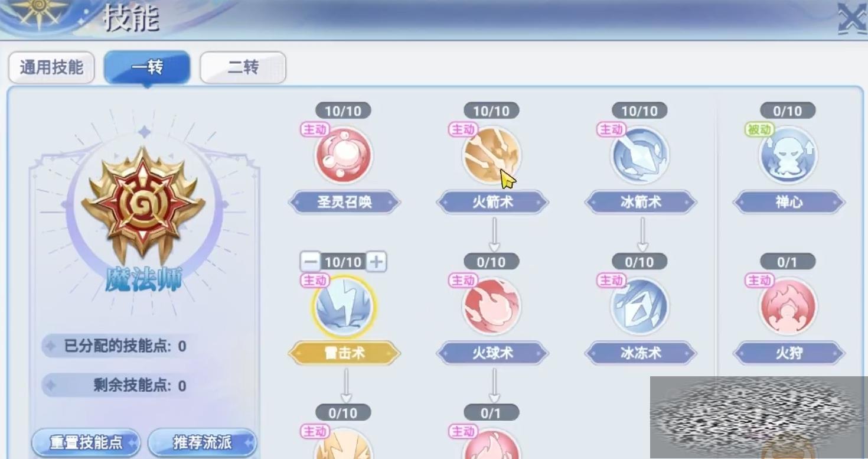Click the 雷击术 name label

[344, 353]
